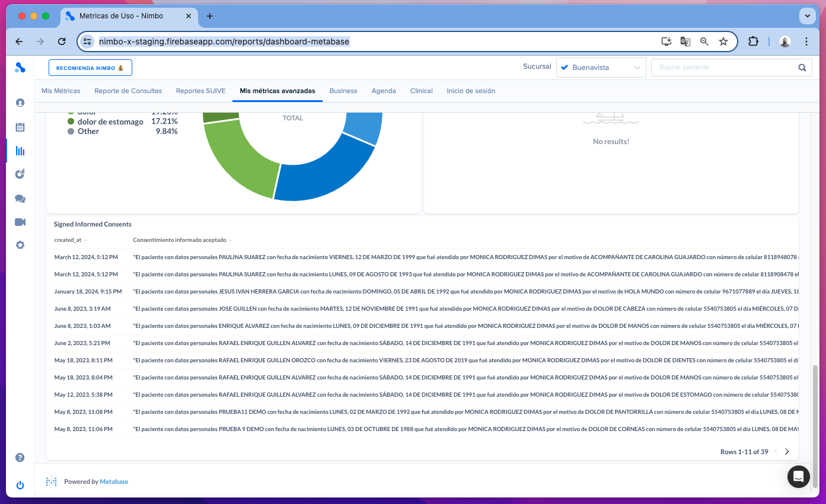
Task: Click the search magnifier in Buscar paciente
Action: point(802,68)
